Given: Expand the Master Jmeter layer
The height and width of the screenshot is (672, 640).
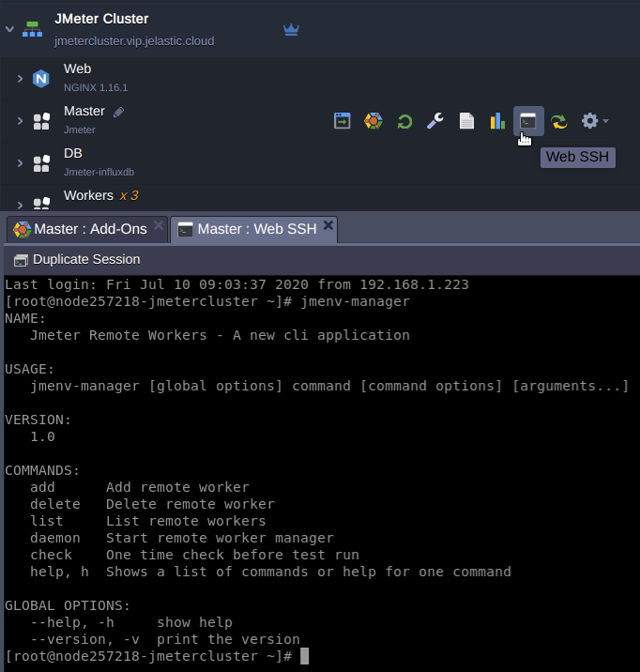Looking at the screenshot, I should click(x=20, y=121).
